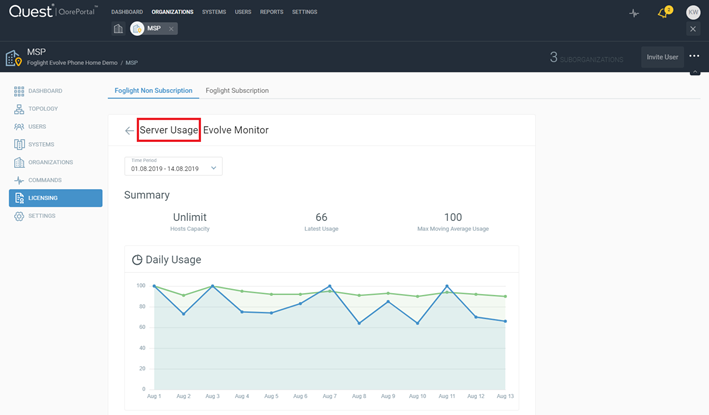The width and height of the screenshot is (709, 415).
Task: Click the Invite User button
Action: (662, 57)
